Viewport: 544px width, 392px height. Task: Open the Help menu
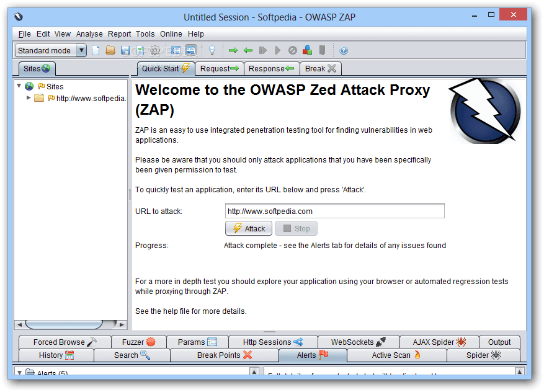click(x=196, y=34)
